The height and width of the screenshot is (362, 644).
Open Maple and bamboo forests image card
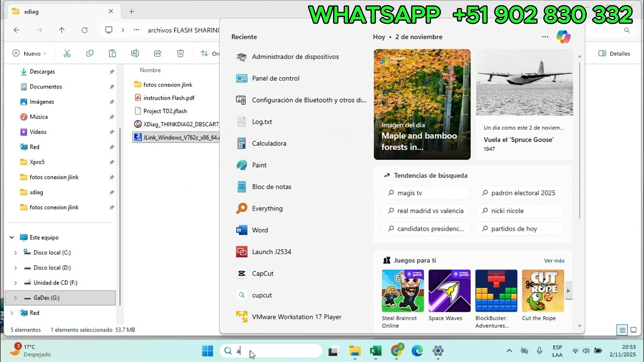tap(422, 104)
